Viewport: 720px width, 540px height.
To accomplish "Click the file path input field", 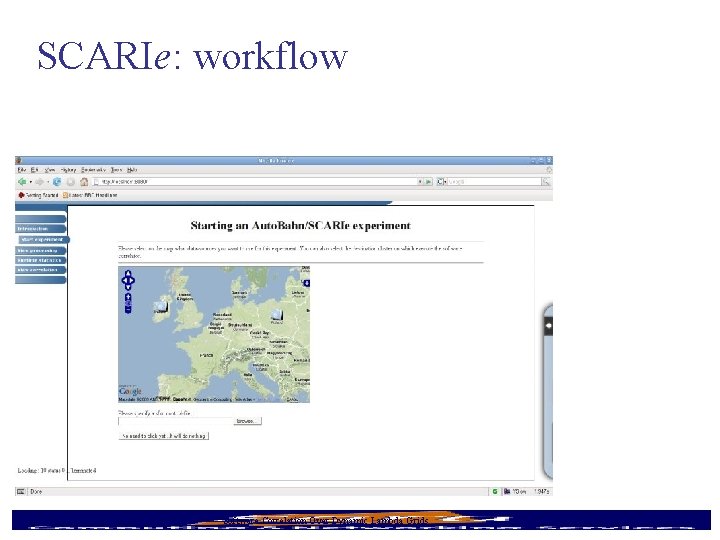I will pos(176,421).
